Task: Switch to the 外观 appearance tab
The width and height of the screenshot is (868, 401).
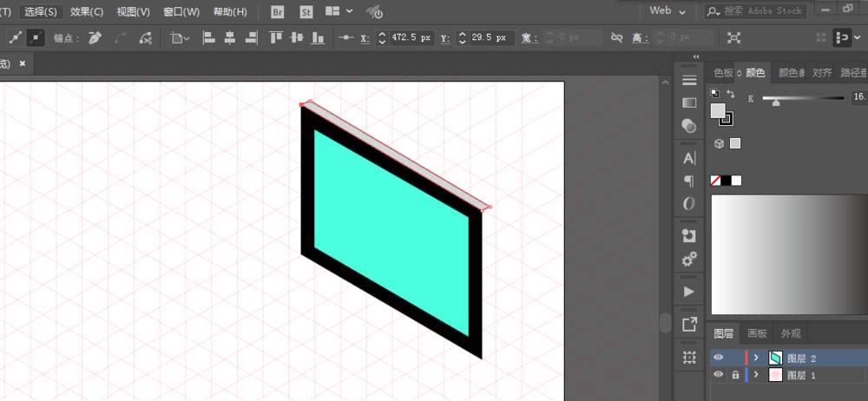Action: tap(791, 333)
